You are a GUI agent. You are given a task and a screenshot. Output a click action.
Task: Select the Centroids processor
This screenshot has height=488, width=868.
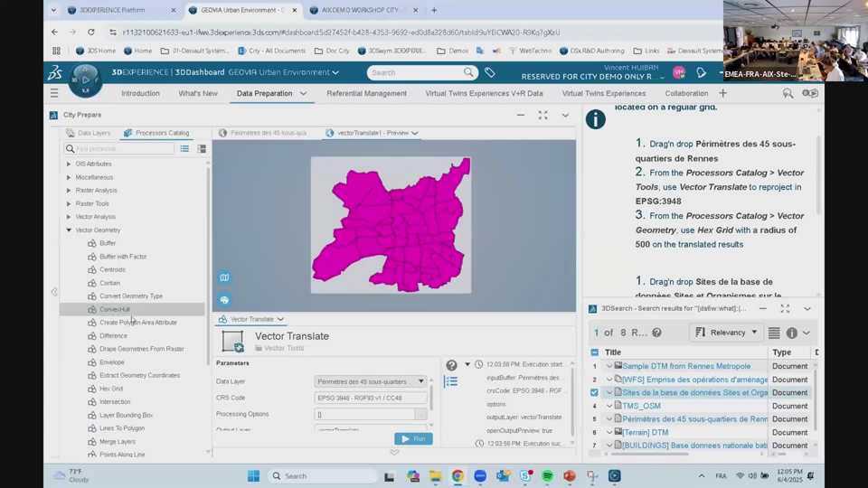point(112,270)
